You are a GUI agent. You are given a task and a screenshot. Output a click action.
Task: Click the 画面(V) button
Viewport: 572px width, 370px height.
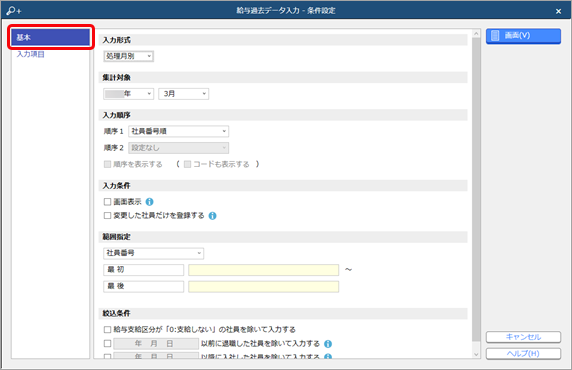(523, 36)
